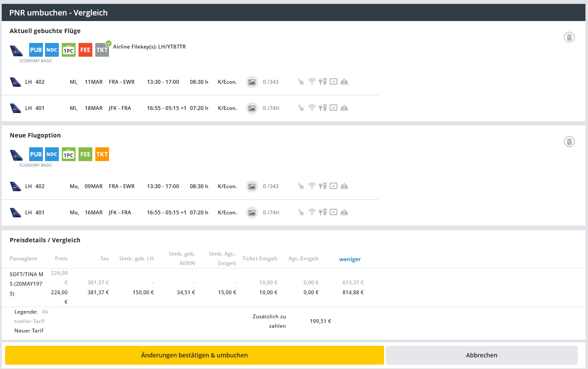Open the bug icon in Aktuell gebuchte Flüge section
Viewport: 588px width, 369px height.
point(569,37)
